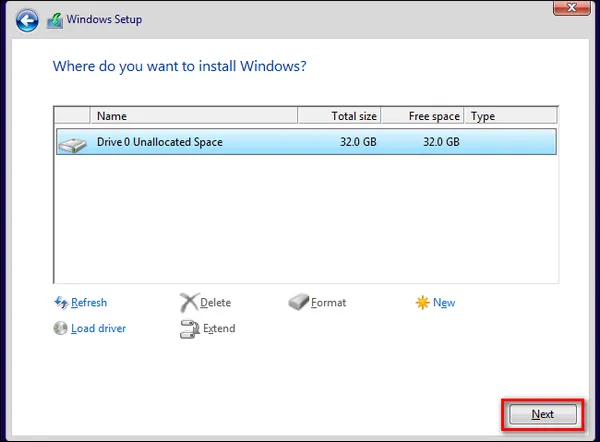Click the Free space column header
600x442 pixels.
tap(422, 116)
